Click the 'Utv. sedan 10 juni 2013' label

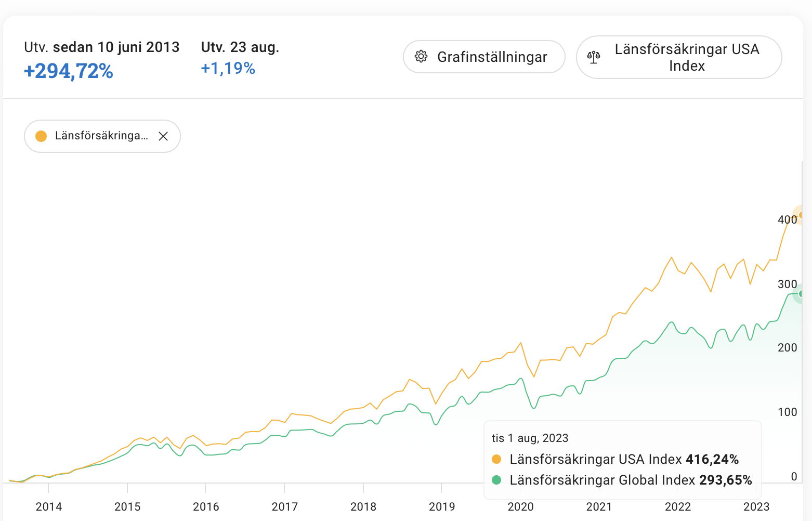pyautogui.click(x=102, y=47)
